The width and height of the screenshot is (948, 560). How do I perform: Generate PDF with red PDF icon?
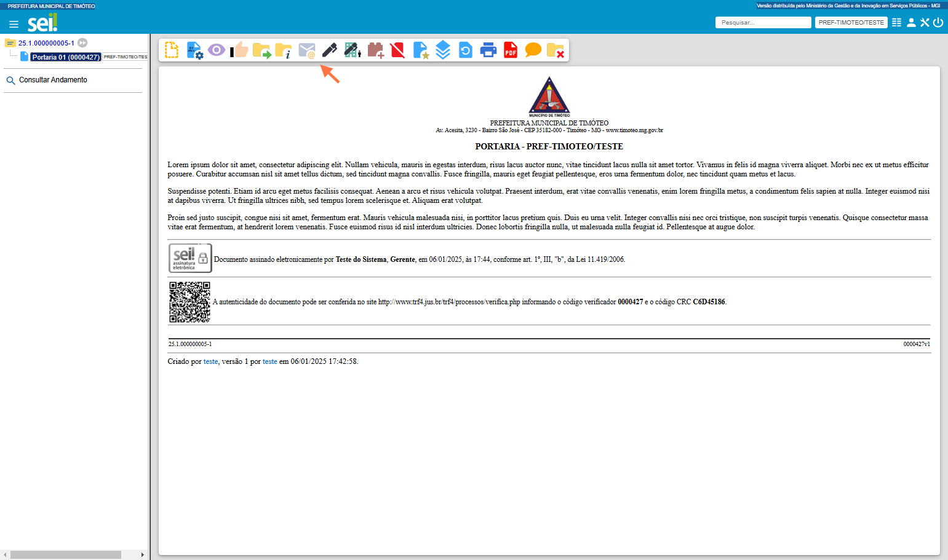511,50
